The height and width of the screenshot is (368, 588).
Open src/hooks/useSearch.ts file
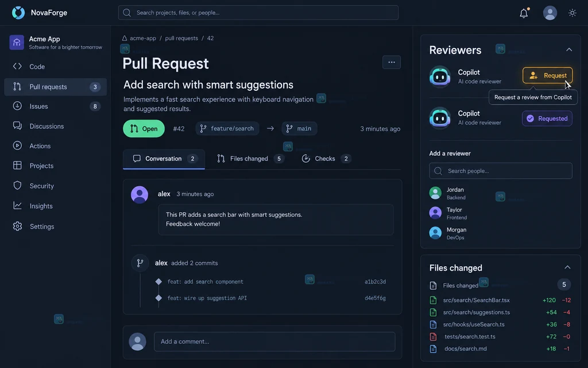click(x=474, y=324)
